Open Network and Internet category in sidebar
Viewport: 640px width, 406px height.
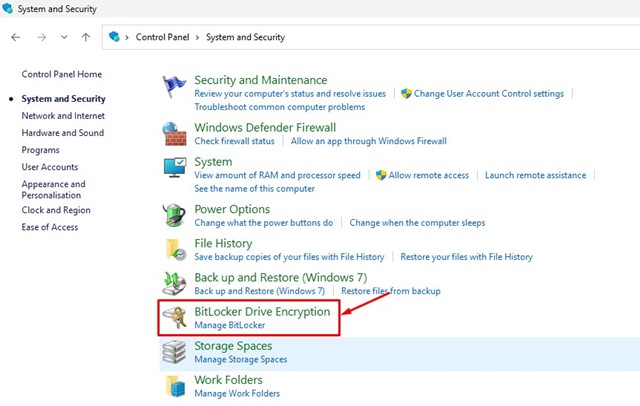(63, 116)
